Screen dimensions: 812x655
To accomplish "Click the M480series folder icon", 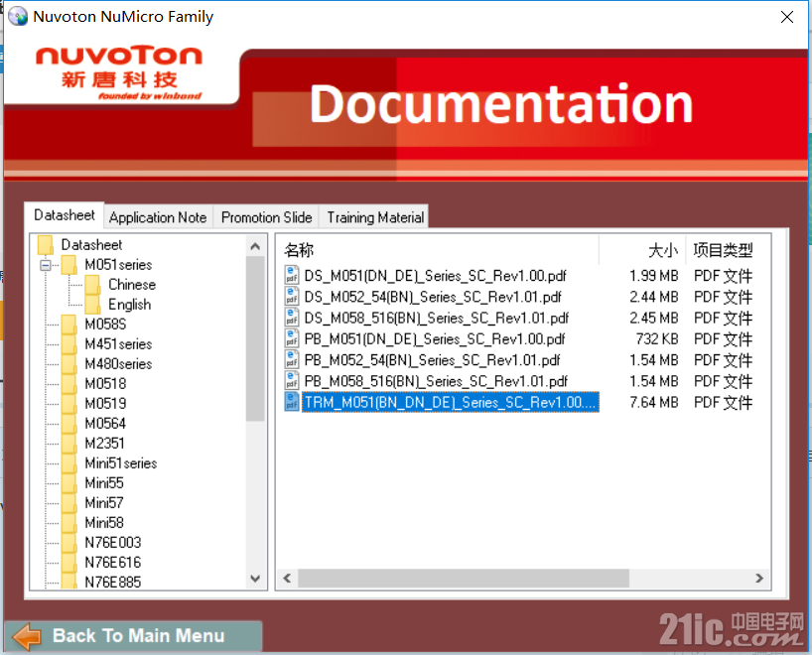I will coord(68,364).
